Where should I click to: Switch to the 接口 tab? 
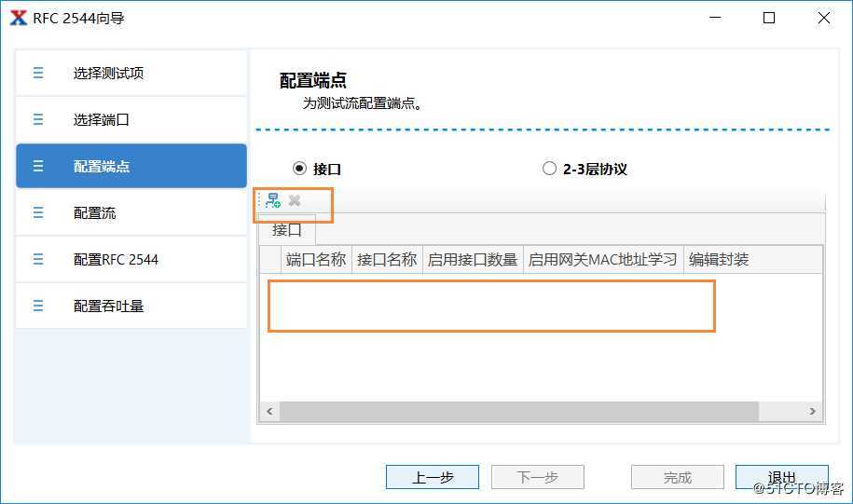coord(287,229)
